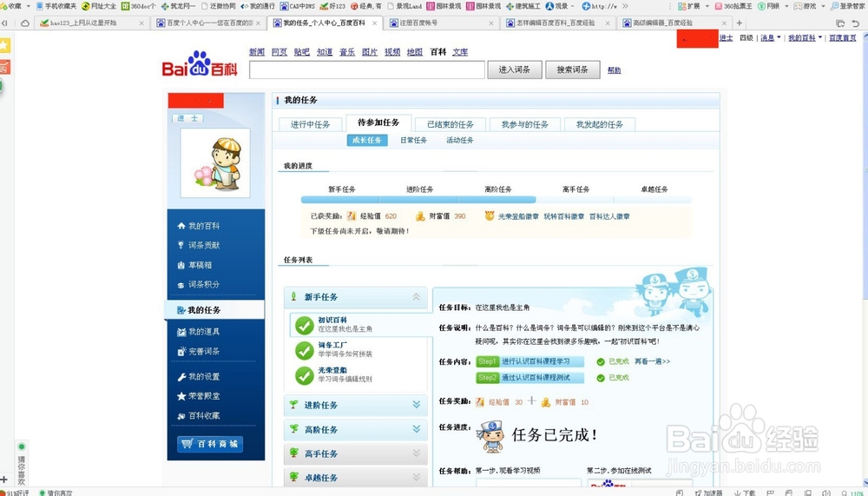Click the green checkmark beside 初识百科
Image resolution: width=868 pixels, height=496 pixels.
305,325
